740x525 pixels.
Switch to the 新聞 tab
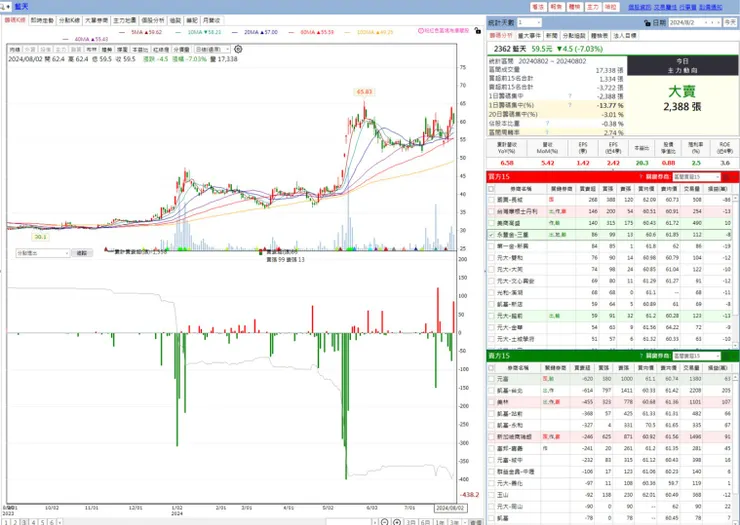click(552, 36)
